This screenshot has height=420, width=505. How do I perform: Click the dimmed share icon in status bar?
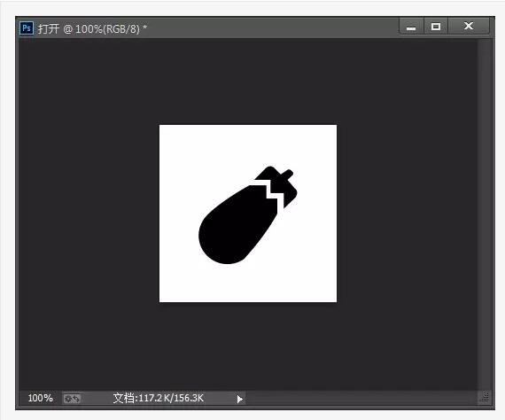click(x=72, y=399)
